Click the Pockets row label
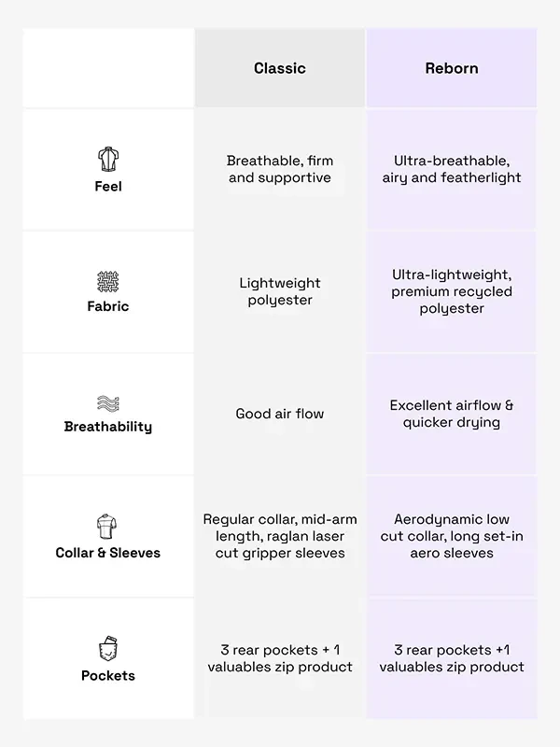Viewport: 560px width, 747px height. (108, 675)
